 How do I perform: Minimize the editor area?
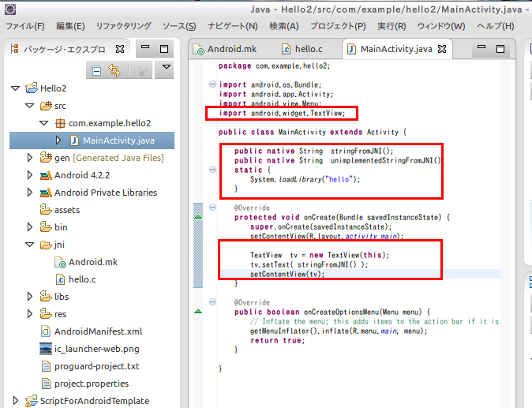481,47
